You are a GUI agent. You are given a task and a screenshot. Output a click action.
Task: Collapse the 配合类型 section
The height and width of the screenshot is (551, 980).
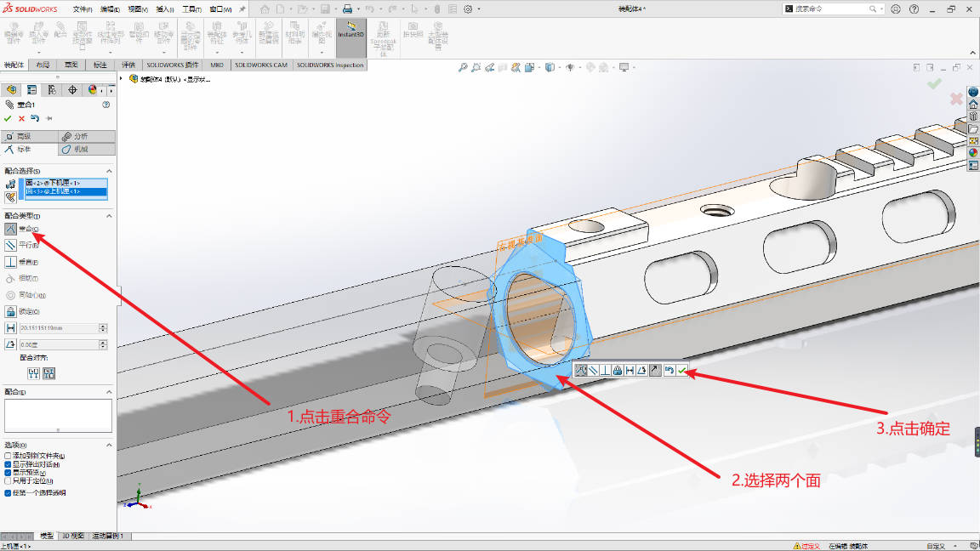coord(109,215)
